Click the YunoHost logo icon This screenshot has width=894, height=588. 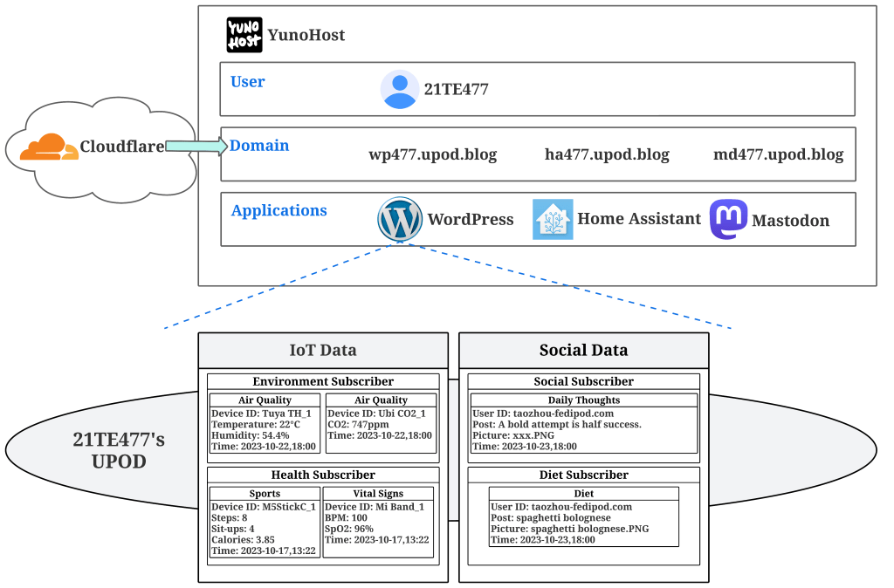pyautogui.click(x=244, y=35)
